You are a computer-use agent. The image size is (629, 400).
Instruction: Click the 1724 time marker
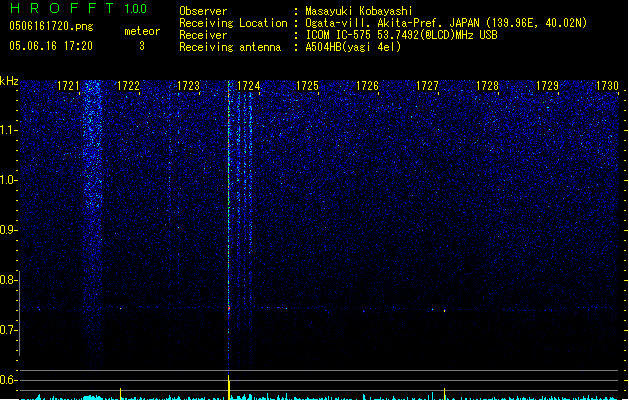pos(248,86)
